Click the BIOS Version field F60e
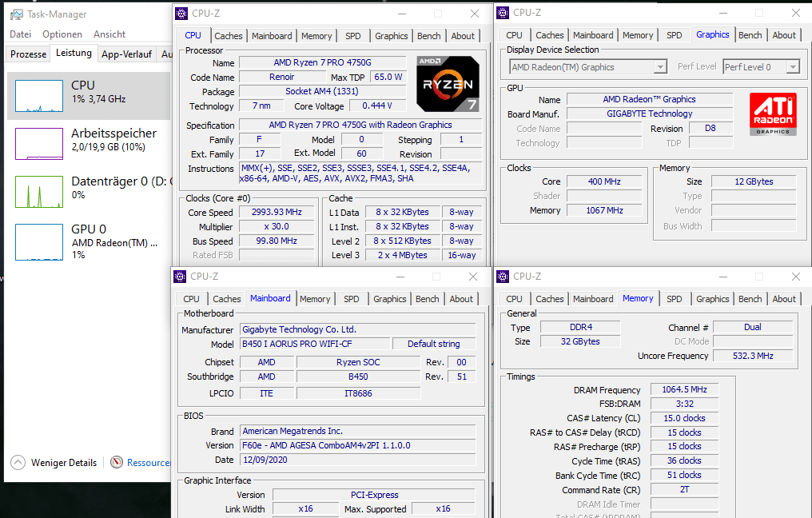Image resolution: width=812 pixels, height=518 pixels. click(358, 445)
